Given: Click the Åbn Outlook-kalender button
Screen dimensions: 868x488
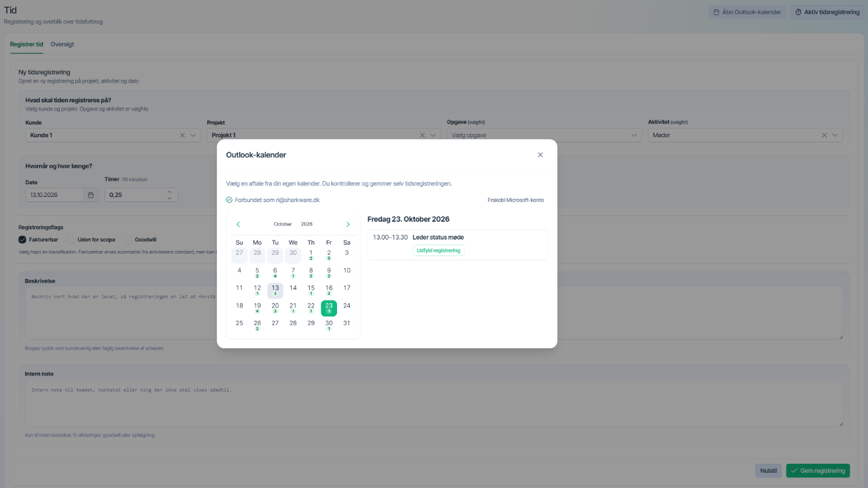Looking at the screenshot, I should point(747,12).
